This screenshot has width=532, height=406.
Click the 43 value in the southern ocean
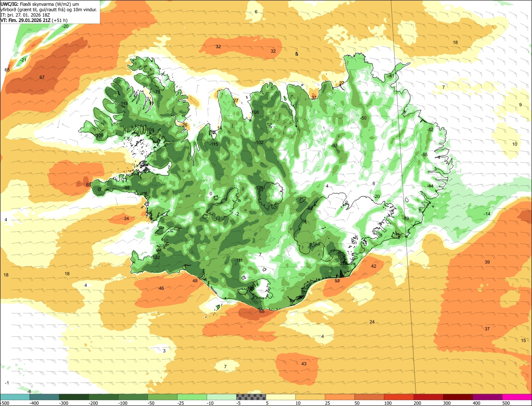click(x=304, y=364)
